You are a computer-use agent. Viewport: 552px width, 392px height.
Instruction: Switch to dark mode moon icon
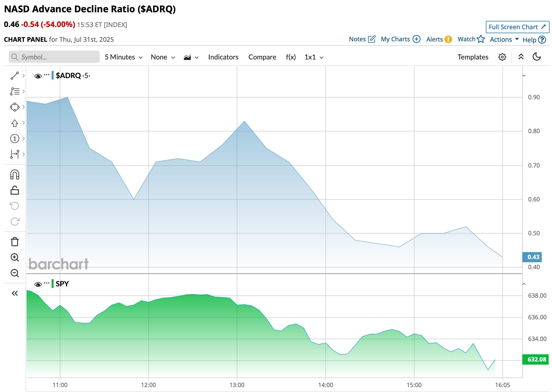pos(537,57)
